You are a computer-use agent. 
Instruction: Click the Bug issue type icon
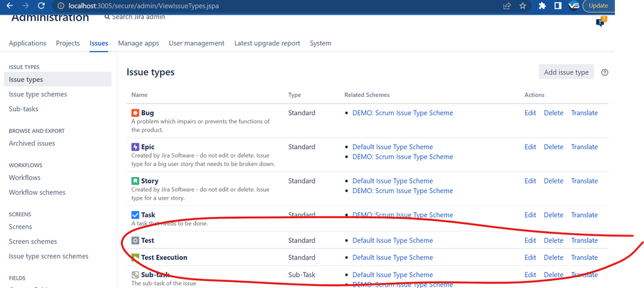pos(135,113)
